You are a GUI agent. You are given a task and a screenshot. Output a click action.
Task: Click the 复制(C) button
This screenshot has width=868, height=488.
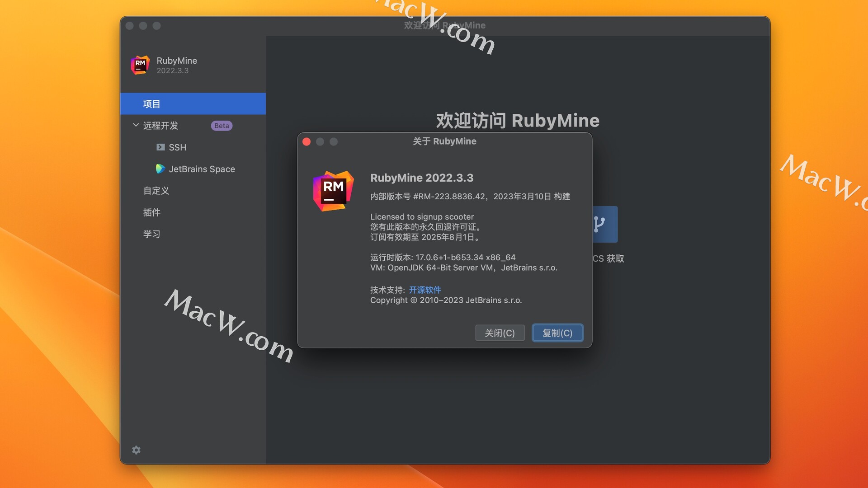557,333
